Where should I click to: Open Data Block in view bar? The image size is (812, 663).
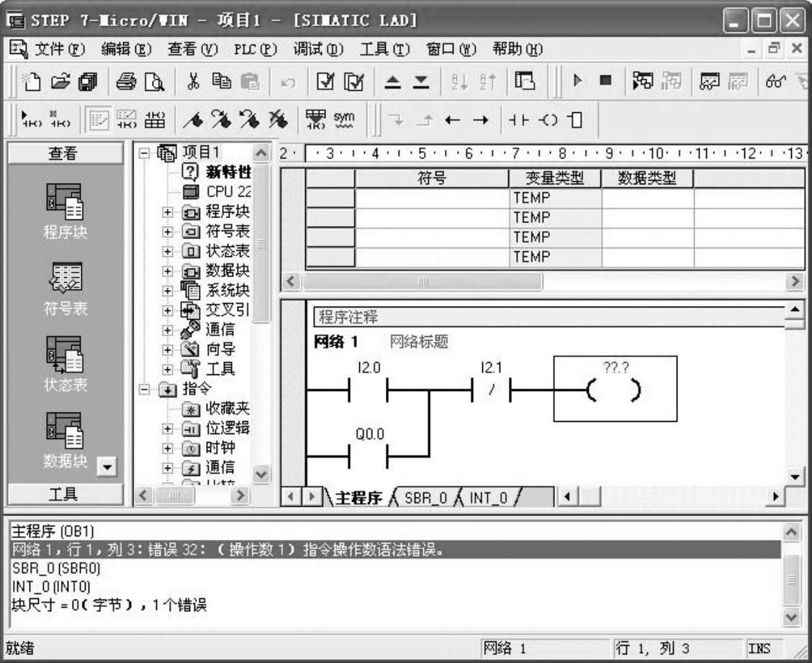point(65,441)
